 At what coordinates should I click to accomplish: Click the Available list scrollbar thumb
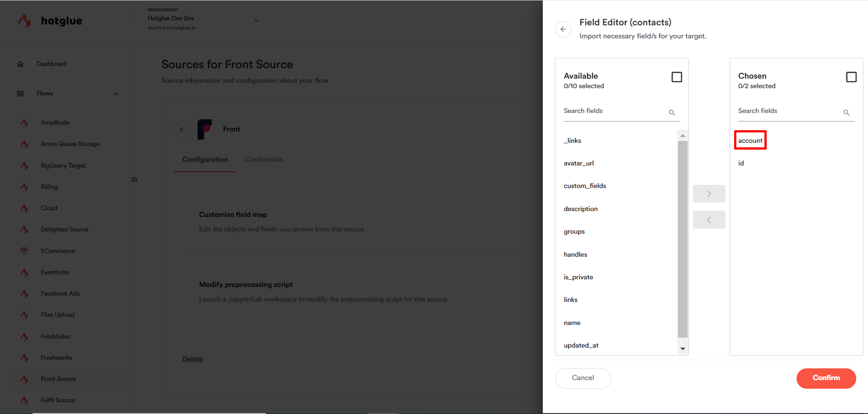tap(683, 240)
